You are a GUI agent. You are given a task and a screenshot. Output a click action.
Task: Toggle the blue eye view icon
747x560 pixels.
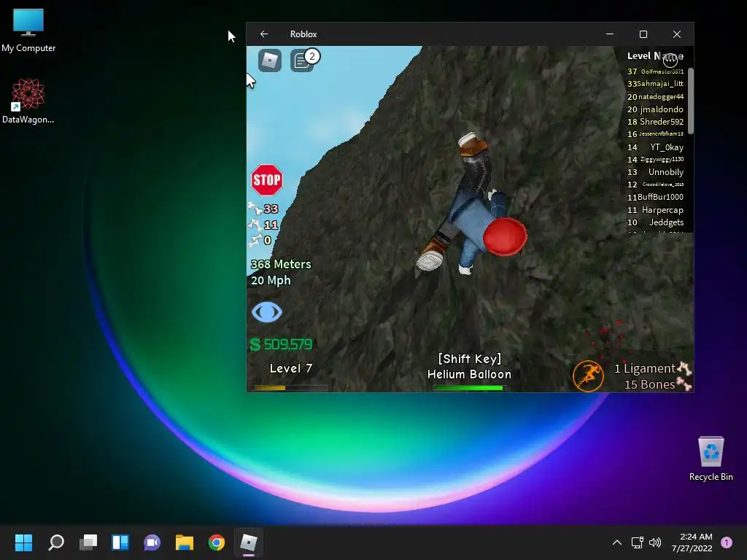(x=267, y=312)
